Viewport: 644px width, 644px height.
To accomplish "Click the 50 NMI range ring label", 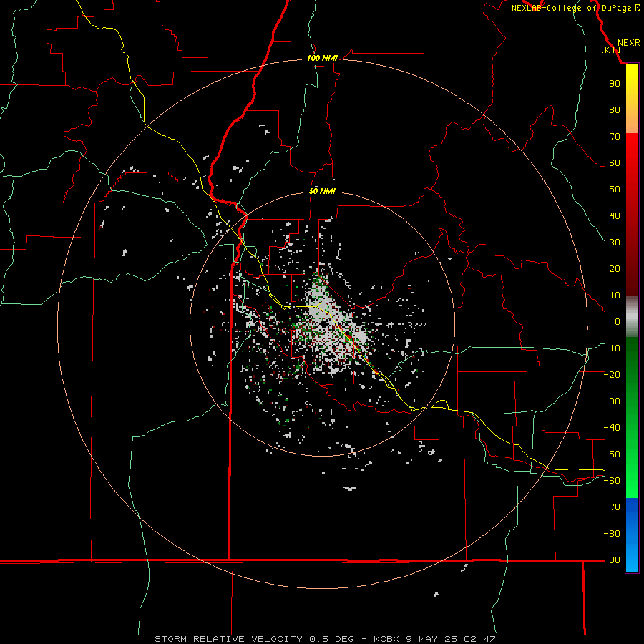I will point(322,191).
